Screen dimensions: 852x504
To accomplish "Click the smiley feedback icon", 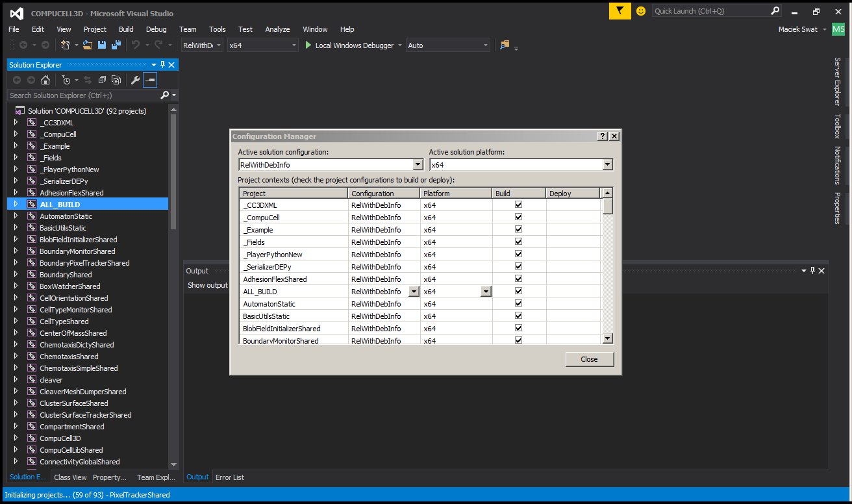I will [640, 11].
